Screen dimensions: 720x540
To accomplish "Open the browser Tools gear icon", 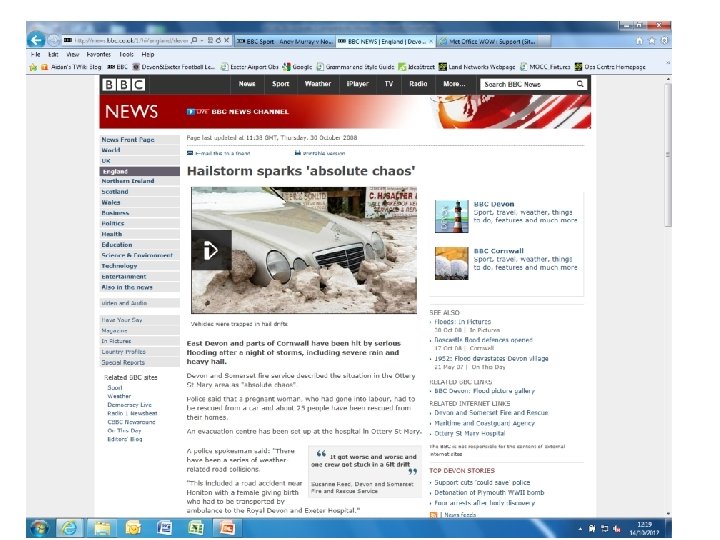I will (x=664, y=41).
